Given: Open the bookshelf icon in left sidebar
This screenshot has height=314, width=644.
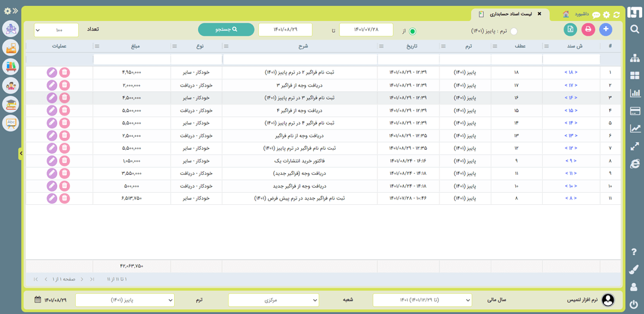Looking at the screenshot, I should pyautogui.click(x=11, y=67).
